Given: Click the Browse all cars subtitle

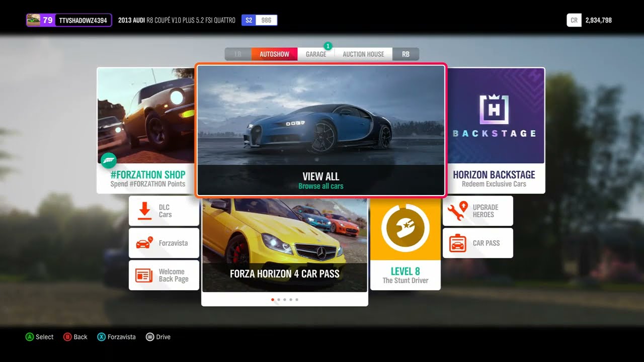Looking at the screenshot, I should [x=321, y=186].
